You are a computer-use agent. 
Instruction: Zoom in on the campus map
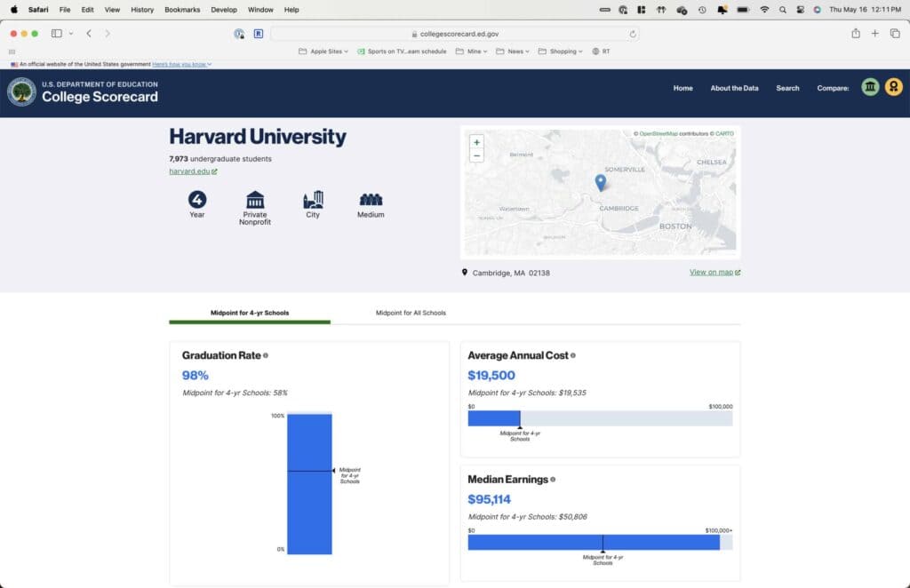[x=476, y=140]
